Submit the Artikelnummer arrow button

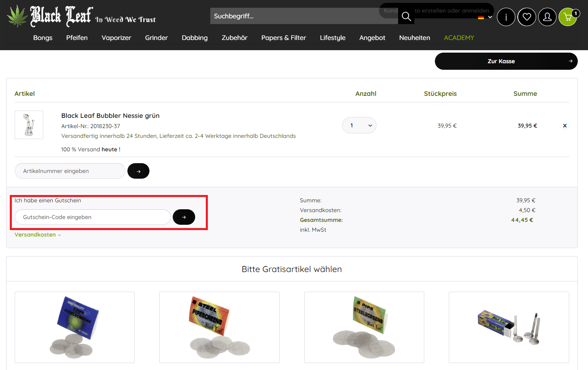[138, 171]
